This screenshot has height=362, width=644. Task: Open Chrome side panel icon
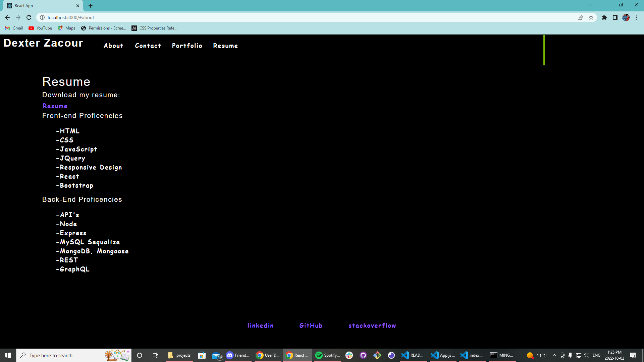pos(615,17)
